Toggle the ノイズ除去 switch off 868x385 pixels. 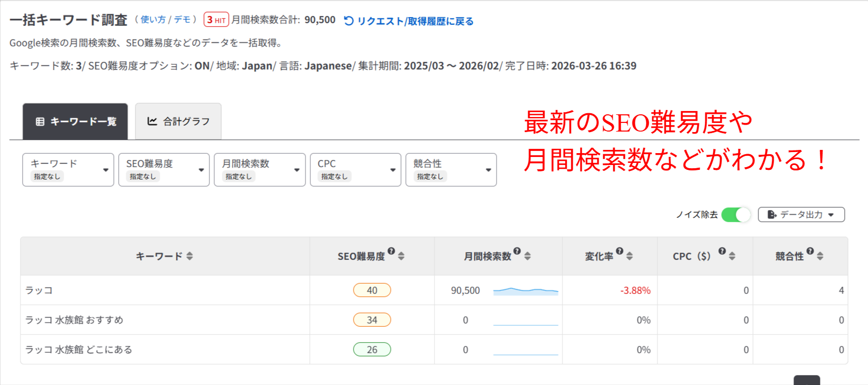coord(736,215)
